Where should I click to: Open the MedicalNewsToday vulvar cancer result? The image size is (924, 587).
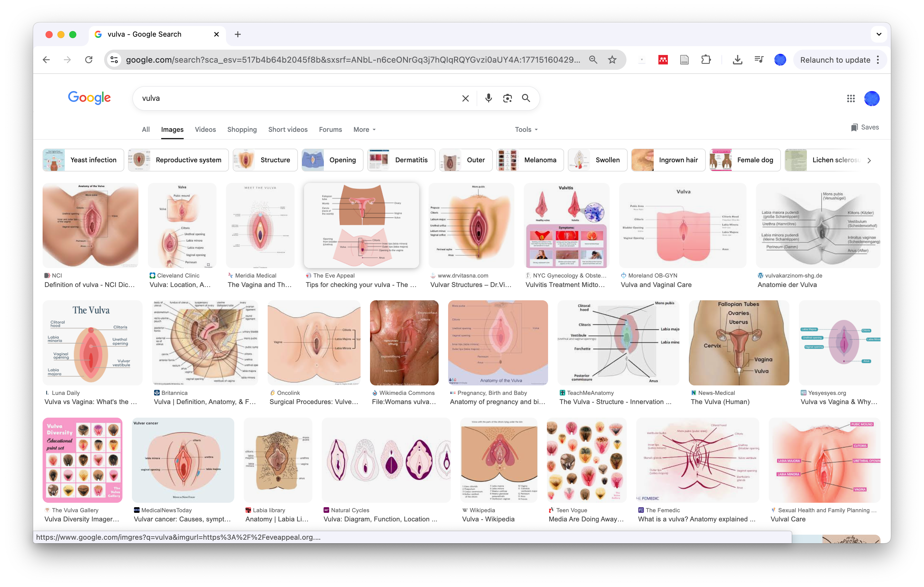click(183, 460)
